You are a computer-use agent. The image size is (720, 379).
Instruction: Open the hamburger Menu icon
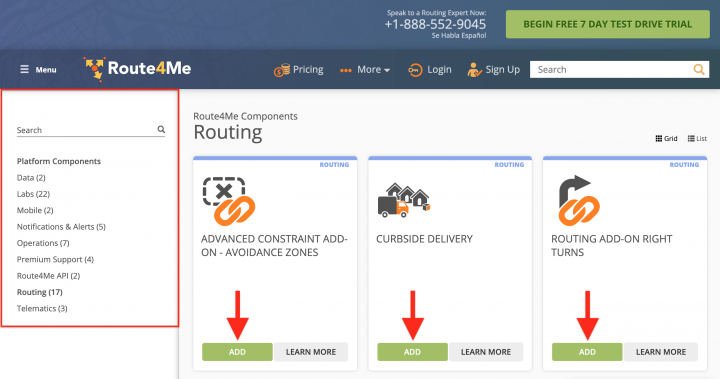(x=24, y=69)
